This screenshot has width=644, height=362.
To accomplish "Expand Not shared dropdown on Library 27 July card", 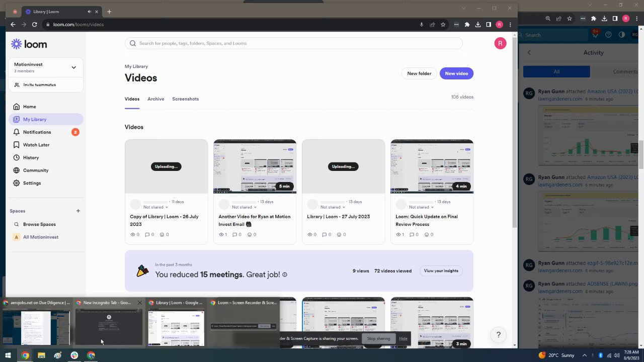I will point(333,207).
